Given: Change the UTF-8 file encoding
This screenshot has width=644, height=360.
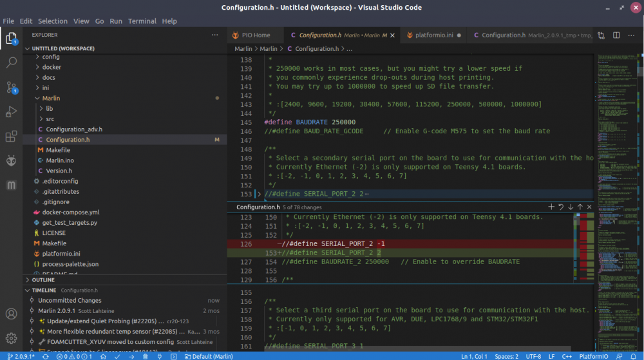Looking at the screenshot, I should (x=533, y=356).
